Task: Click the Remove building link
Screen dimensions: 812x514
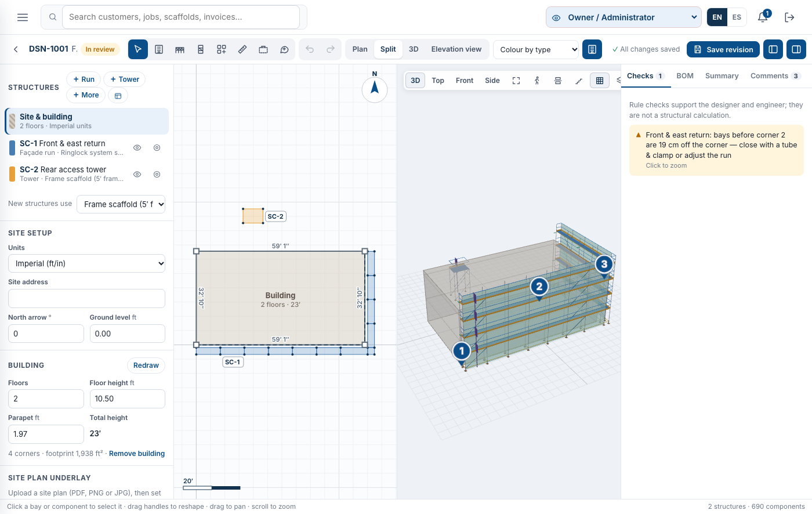Action: click(137, 454)
